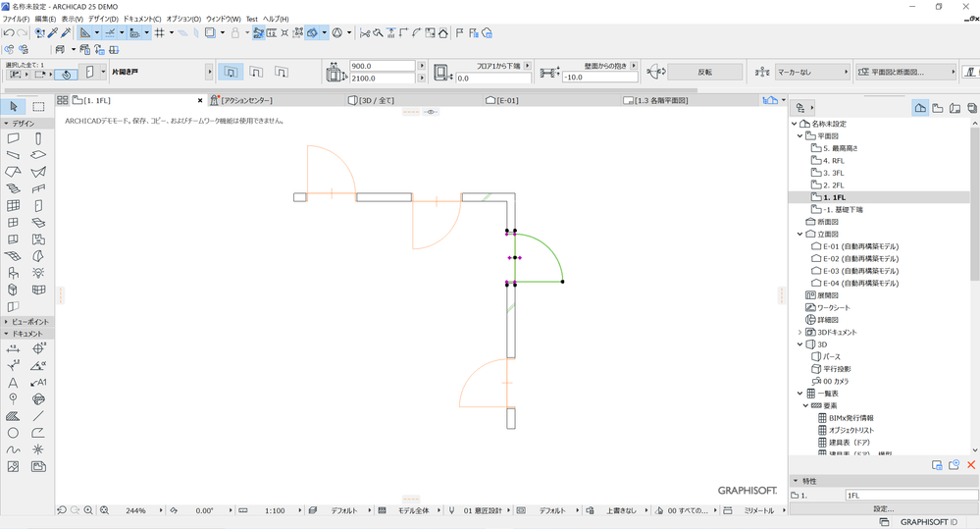This screenshot has width=980, height=529.
Task: Choose the Roof tool in toolbox
Action: (13, 172)
